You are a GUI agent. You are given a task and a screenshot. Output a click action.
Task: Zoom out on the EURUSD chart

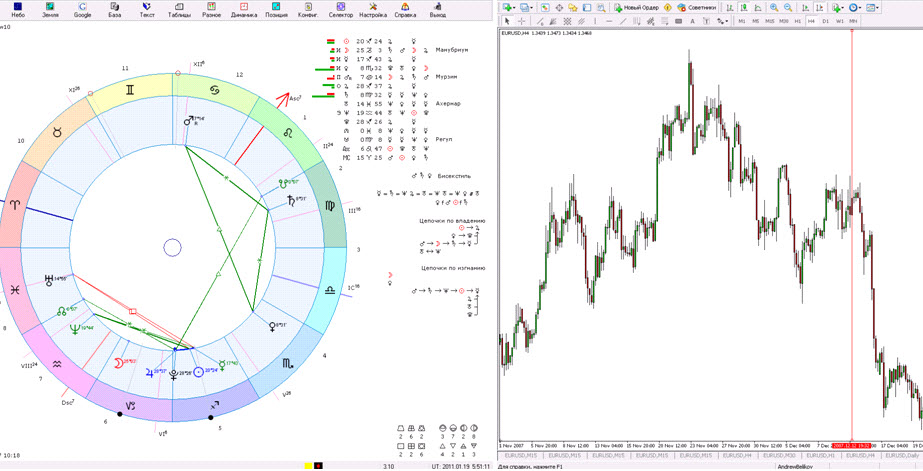tap(789, 7)
